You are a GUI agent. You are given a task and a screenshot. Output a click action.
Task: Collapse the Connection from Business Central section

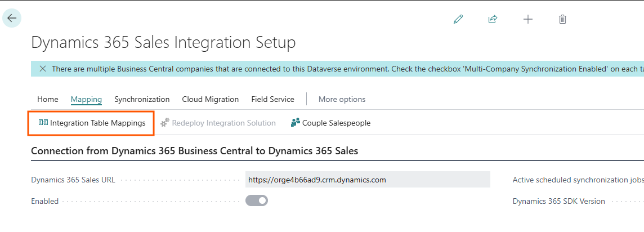(x=195, y=151)
